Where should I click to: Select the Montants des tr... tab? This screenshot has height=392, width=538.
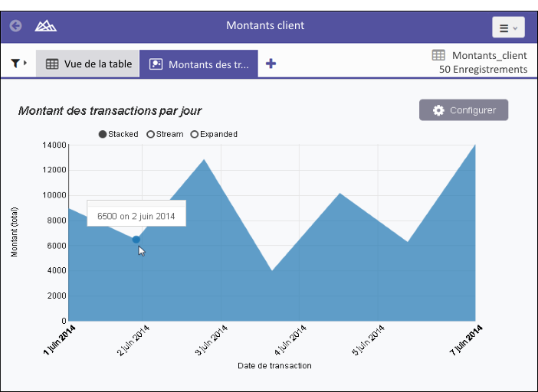tap(199, 64)
